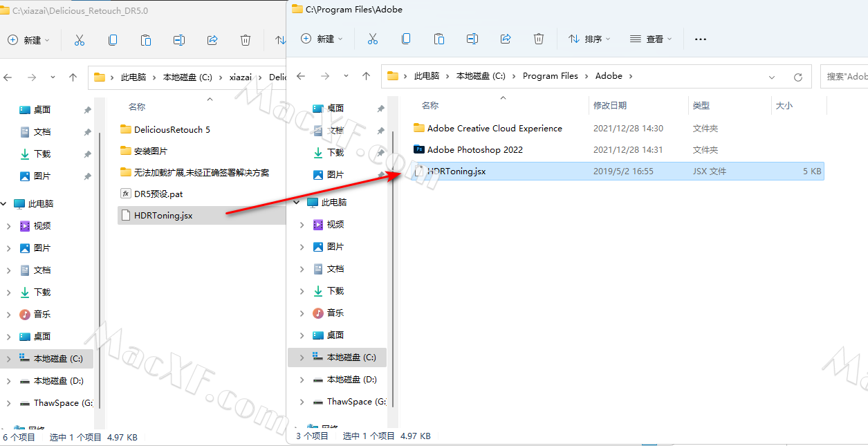868x446 pixels.
Task: Click the Rename icon in the Adobe window toolbar
Action: point(472,39)
